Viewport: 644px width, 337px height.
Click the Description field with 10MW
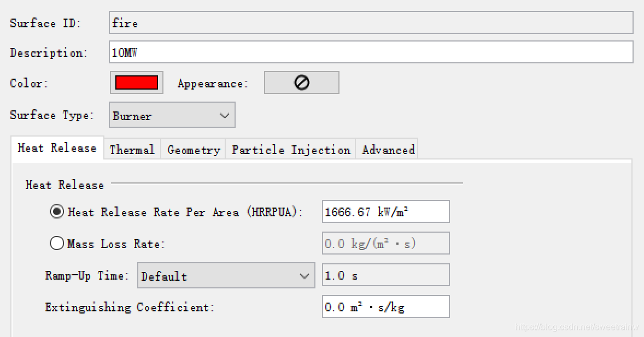(371, 52)
